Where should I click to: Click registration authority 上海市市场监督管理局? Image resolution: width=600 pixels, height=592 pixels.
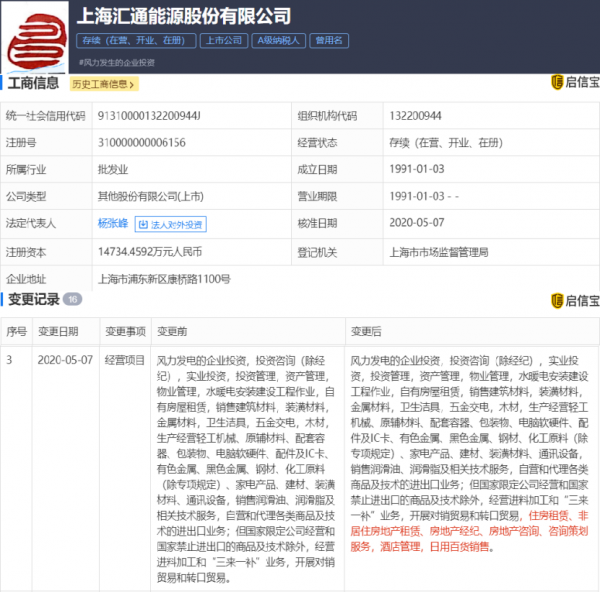pos(439,252)
